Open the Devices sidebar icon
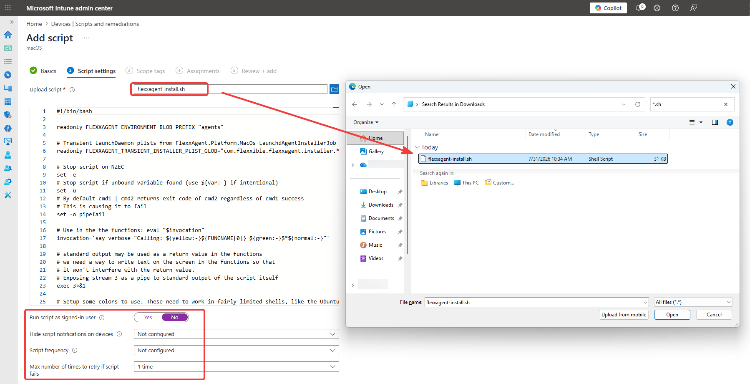The image size is (750, 384). 8,88
